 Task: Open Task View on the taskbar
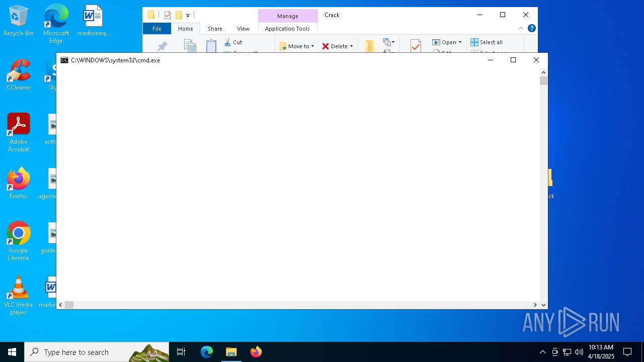coord(181,352)
